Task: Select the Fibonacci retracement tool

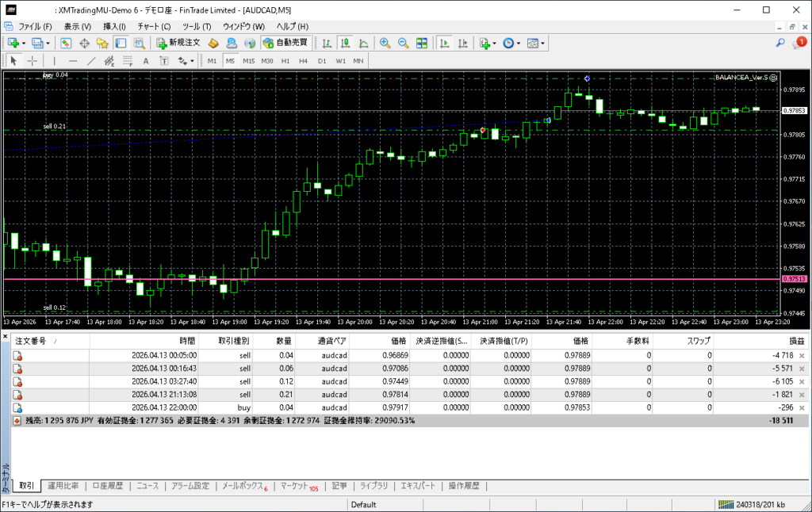Action: click(x=128, y=60)
